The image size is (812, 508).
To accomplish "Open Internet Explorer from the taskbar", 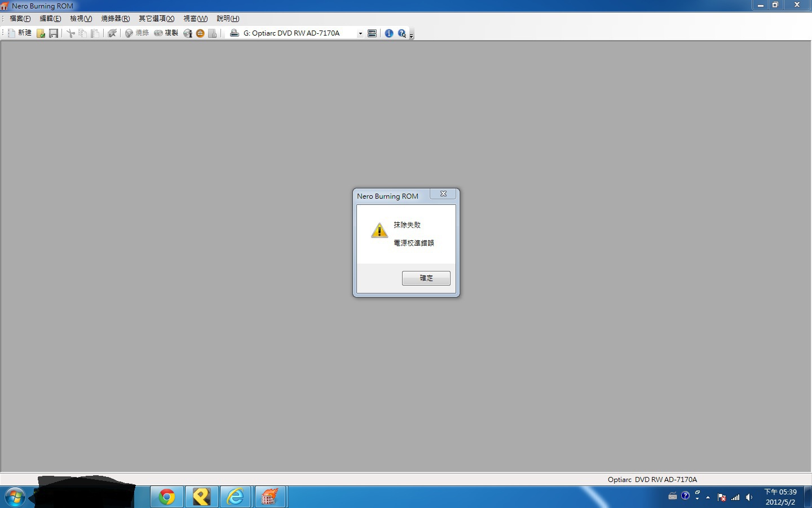I will point(236,497).
